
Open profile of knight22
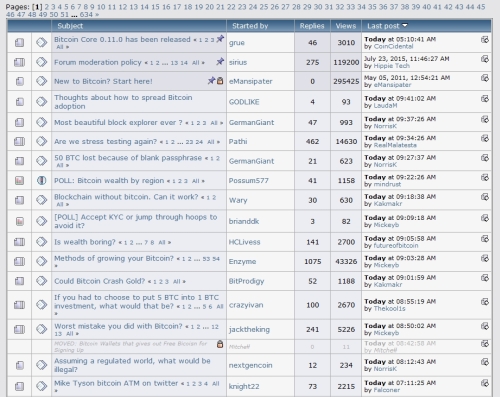(x=244, y=386)
